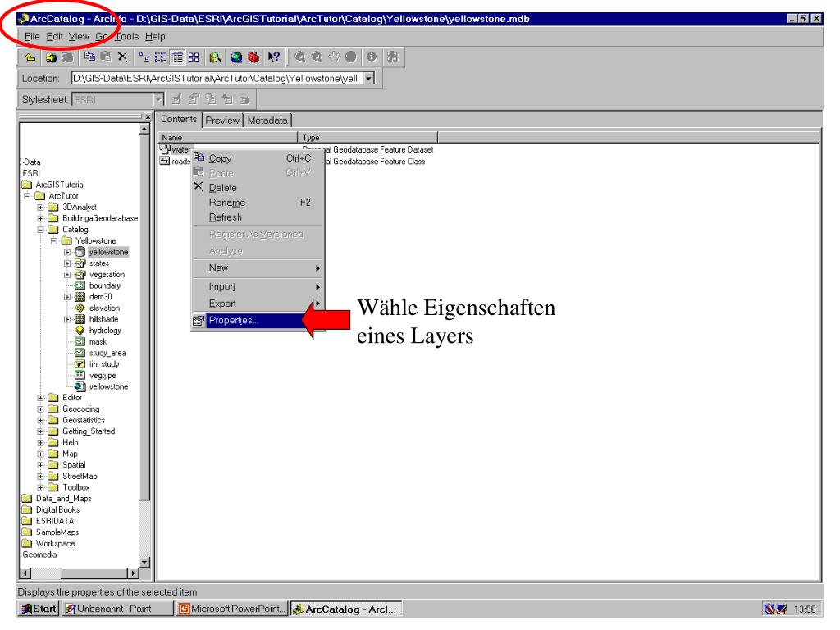Click the Up One Level toolbar icon
This screenshot has width=840, height=630.
coord(30,57)
